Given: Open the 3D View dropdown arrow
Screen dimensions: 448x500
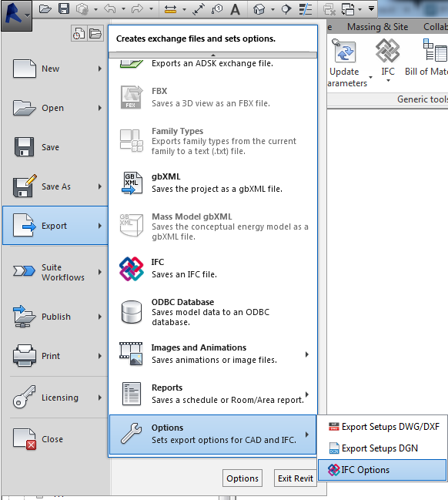Looking at the screenshot, I should pos(272,9).
